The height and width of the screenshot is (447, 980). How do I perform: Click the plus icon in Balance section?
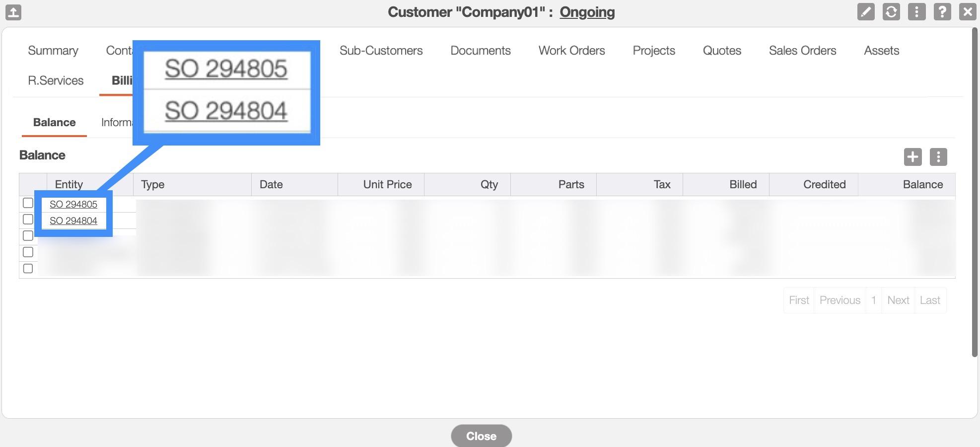tap(912, 157)
